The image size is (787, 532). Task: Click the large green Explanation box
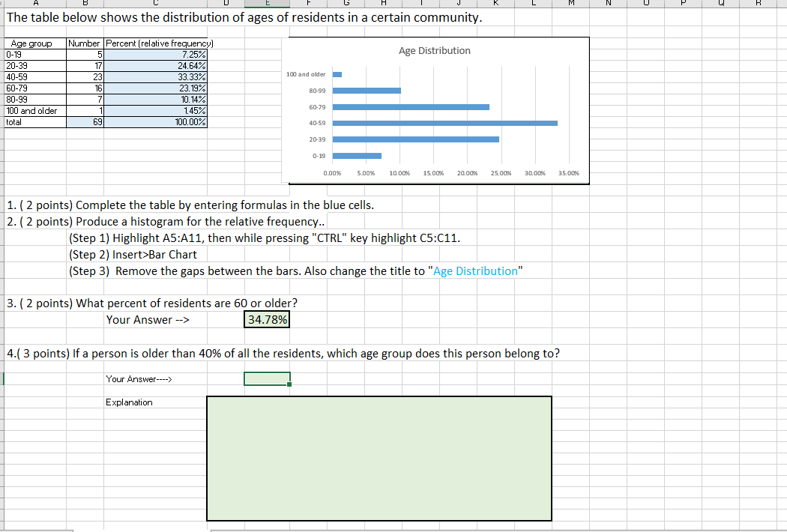379,459
